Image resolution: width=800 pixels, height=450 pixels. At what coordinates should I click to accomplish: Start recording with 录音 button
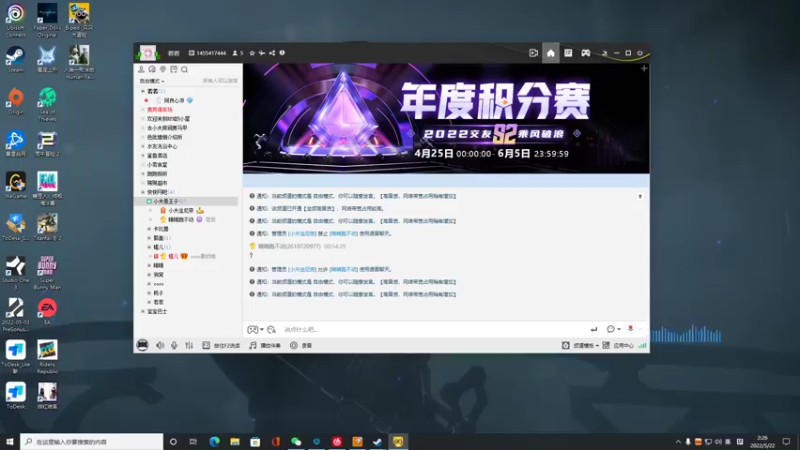[301, 345]
